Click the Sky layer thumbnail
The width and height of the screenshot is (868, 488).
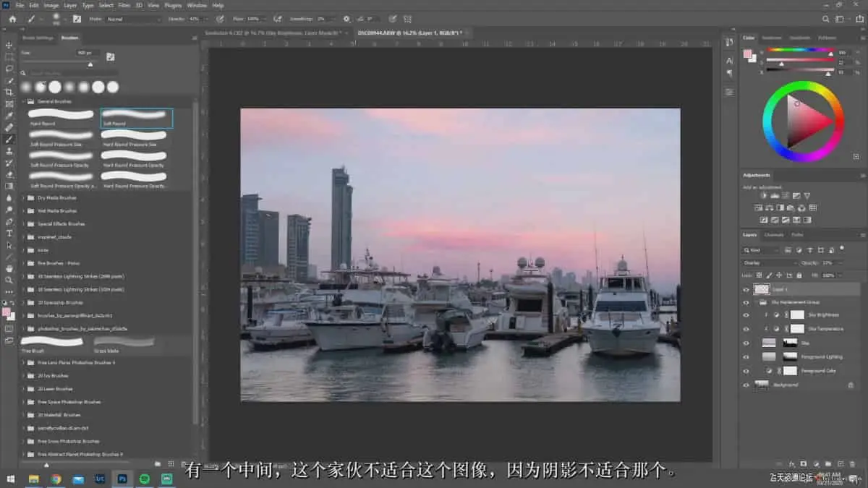pos(768,343)
